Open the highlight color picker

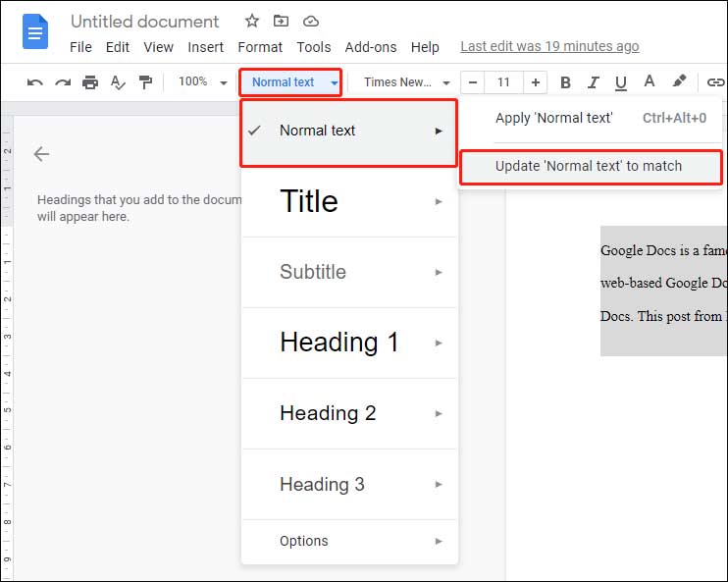tap(679, 81)
